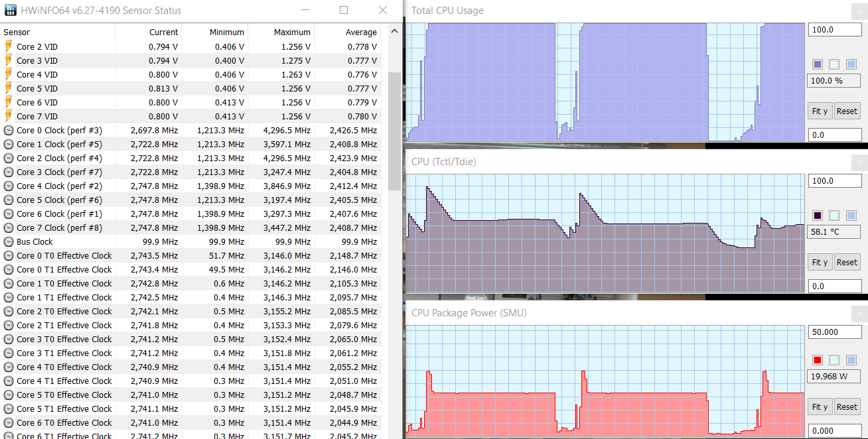Click Reset in CPU Package Power graph
The height and width of the screenshot is (439, 868).
847,407
